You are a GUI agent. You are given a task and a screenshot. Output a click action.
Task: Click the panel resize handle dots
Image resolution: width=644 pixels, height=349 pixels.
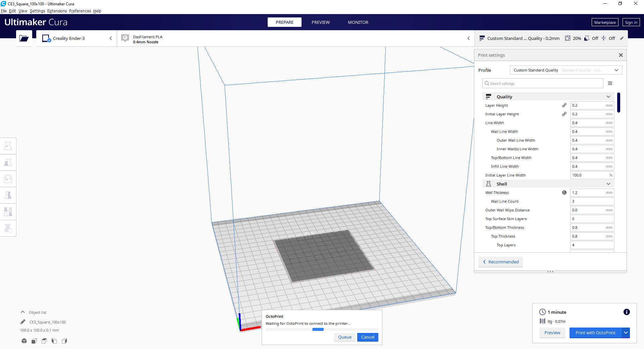click(550, 272)
